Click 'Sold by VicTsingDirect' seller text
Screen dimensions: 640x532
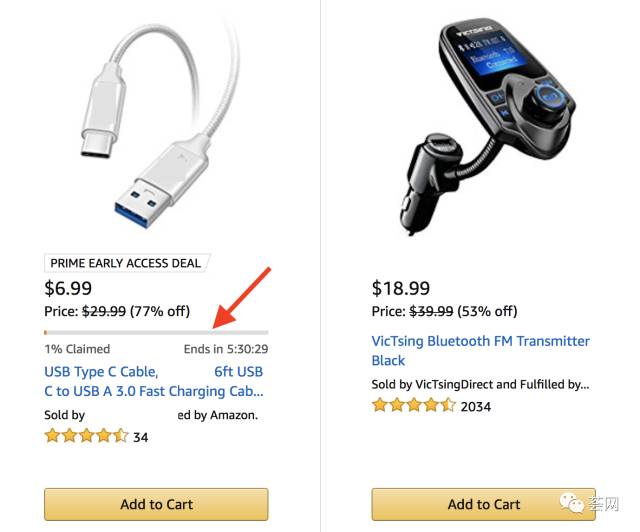click(480, 384)
